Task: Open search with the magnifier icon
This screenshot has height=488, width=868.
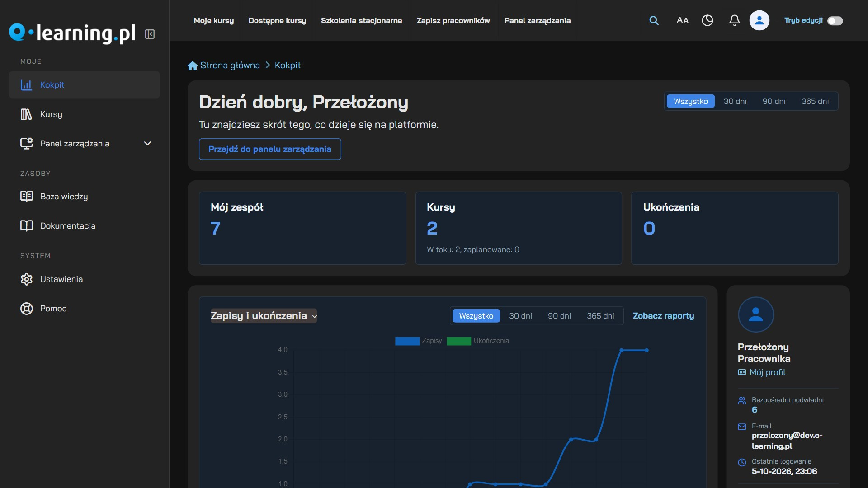Action: (x=654, y=20)
